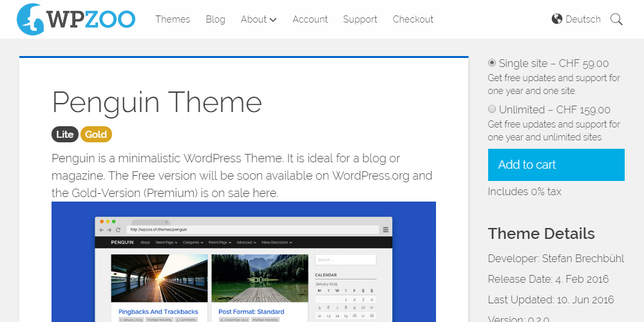Click Release Date: 4. Feb 2016 text
This screenshot has width=644, height=322.
(548, 279)
